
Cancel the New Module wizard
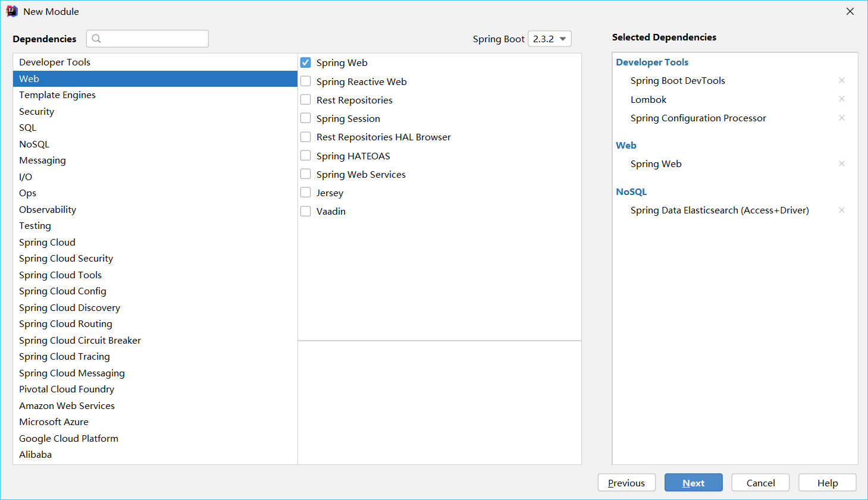pyautogui.click(x=760, y=483)
